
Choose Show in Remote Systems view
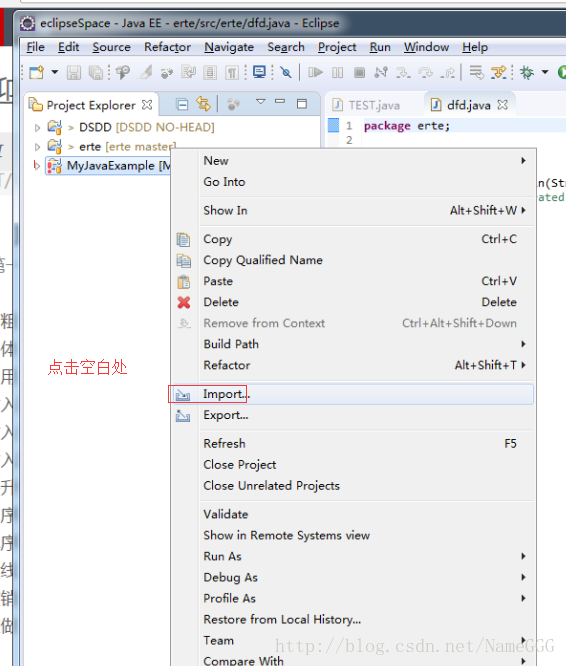(352, 535)
